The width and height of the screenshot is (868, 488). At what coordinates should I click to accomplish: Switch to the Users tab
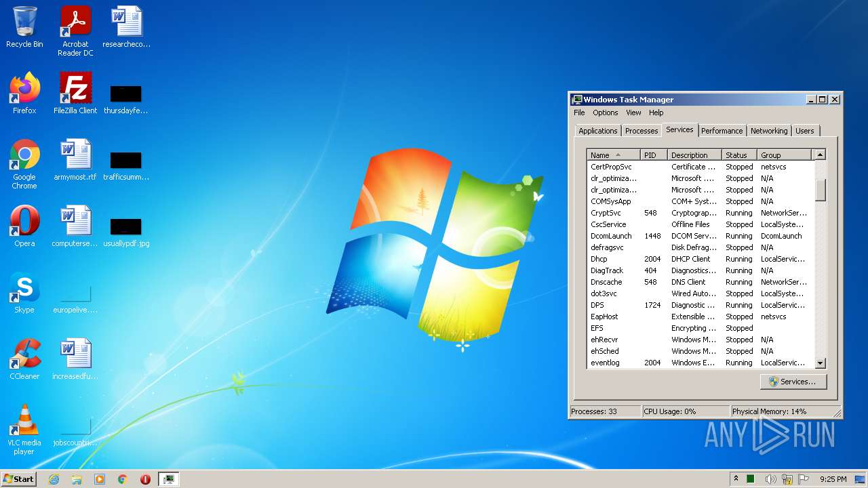(805, 131)
